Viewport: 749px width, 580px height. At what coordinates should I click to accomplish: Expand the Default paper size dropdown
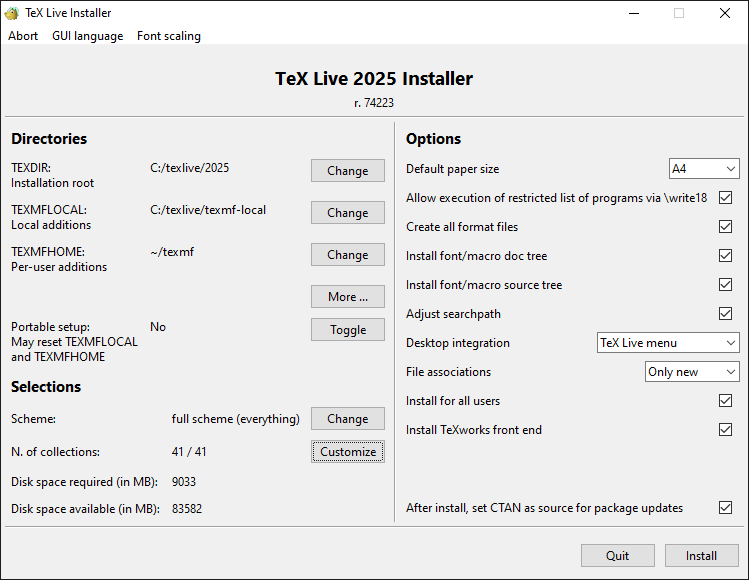(704, 169)
